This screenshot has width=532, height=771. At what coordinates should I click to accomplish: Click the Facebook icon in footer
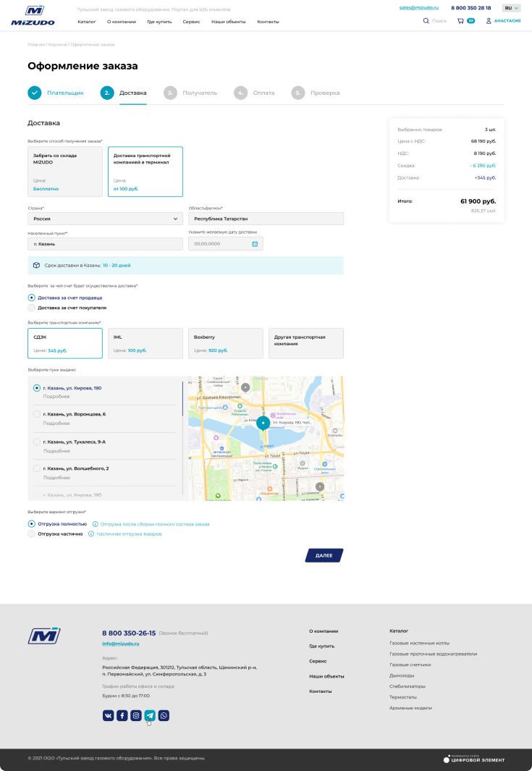point(122,715)
